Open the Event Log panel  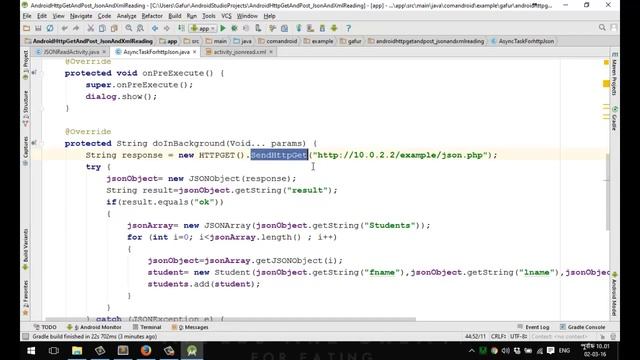click(533, 327)
